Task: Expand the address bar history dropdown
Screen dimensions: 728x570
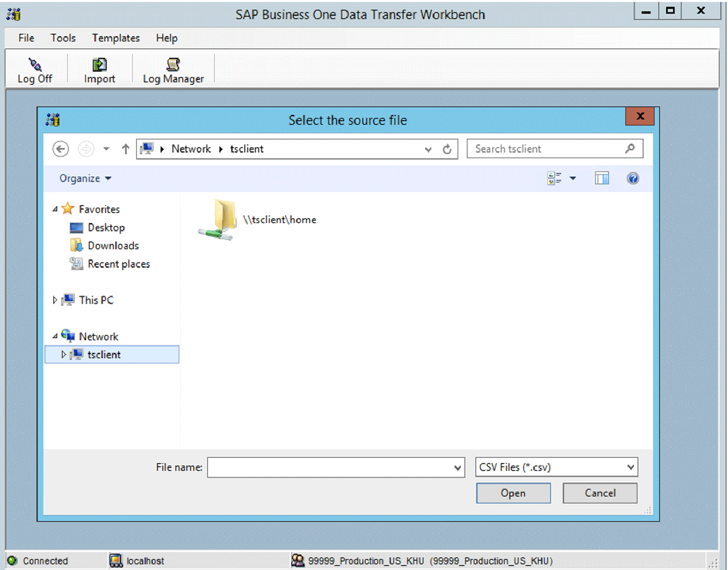Action: coord(428,149)
